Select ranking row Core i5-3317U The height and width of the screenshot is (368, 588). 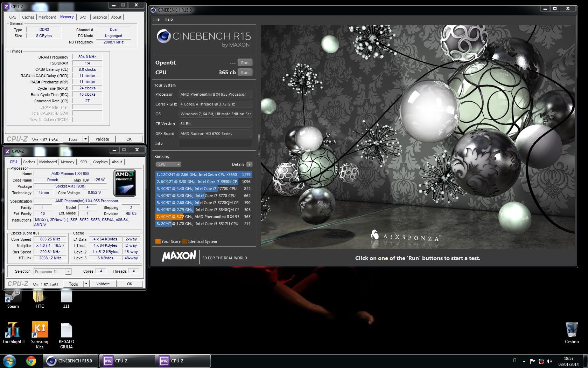[x=204, y=224]
